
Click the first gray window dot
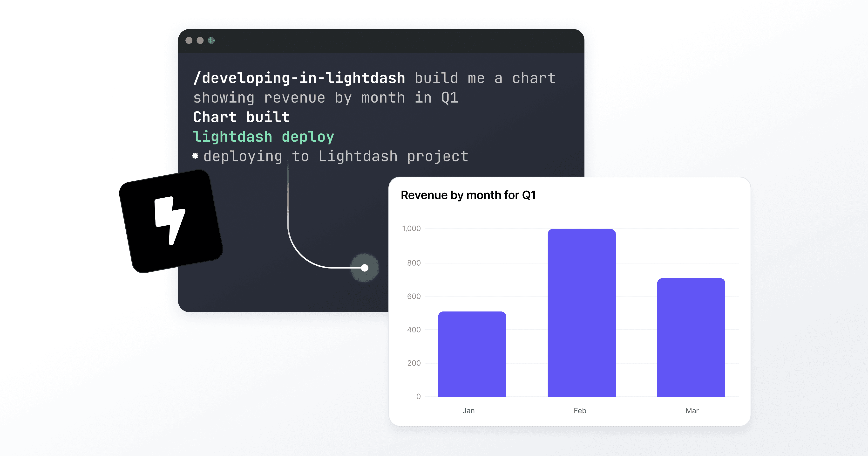coord(189,41)
